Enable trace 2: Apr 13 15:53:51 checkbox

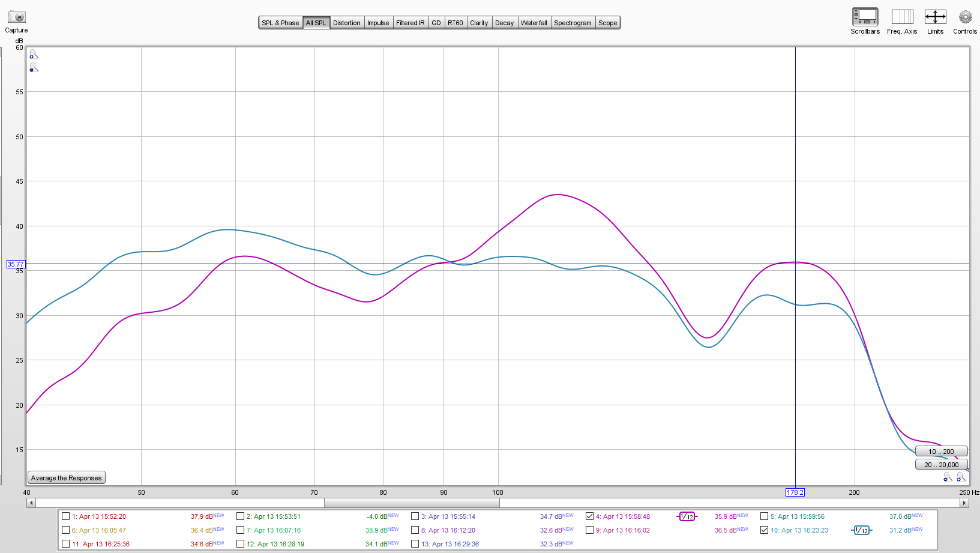(x=241, y=516)
